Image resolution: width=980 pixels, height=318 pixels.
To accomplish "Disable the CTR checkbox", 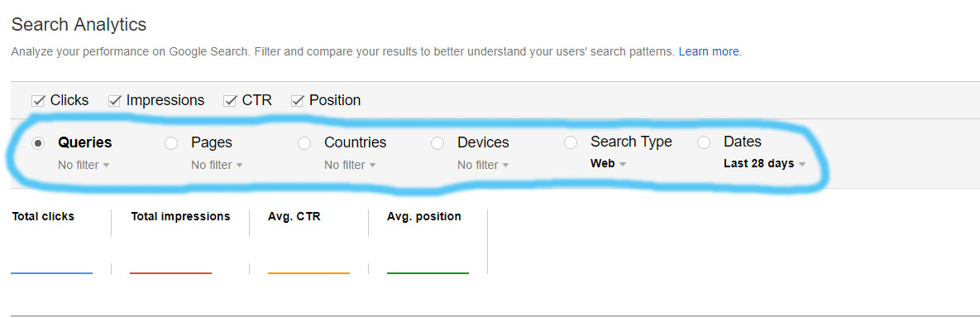I will pyautogui.click(x=230, y=101).
